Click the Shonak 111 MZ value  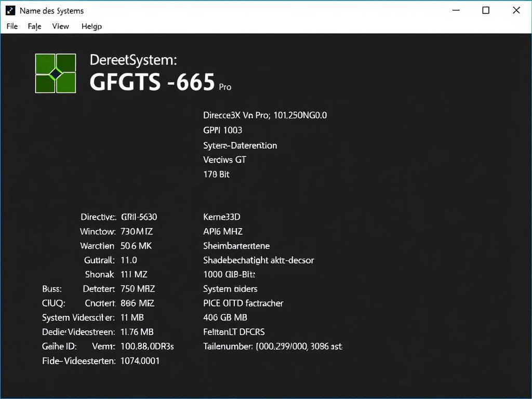point(134,274)
